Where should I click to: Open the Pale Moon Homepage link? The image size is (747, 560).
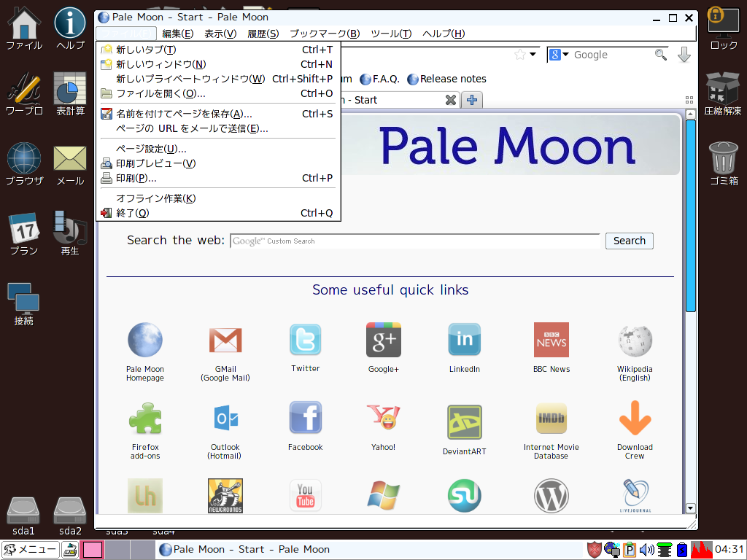click(x=145, y=351)
